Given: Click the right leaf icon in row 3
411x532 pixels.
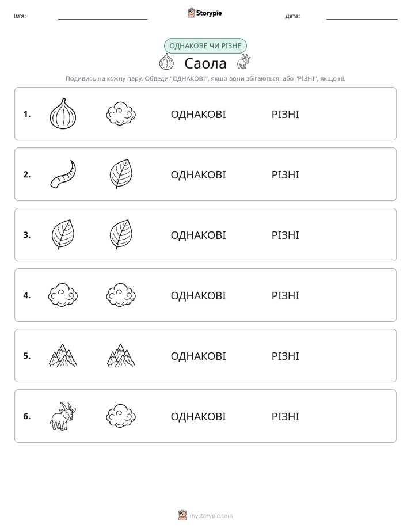Looking at the screenshot, I should coord(121,234).
